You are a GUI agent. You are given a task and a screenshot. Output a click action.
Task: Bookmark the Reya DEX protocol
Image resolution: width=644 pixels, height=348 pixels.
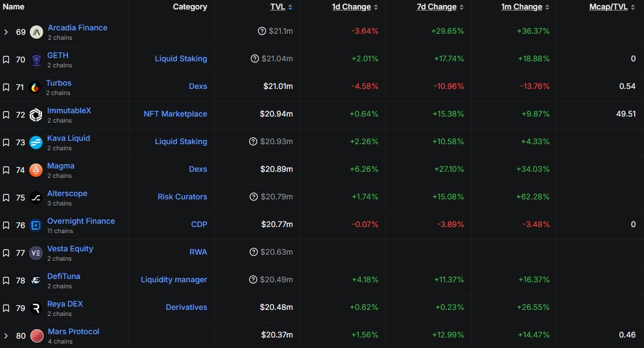[6, 308]
